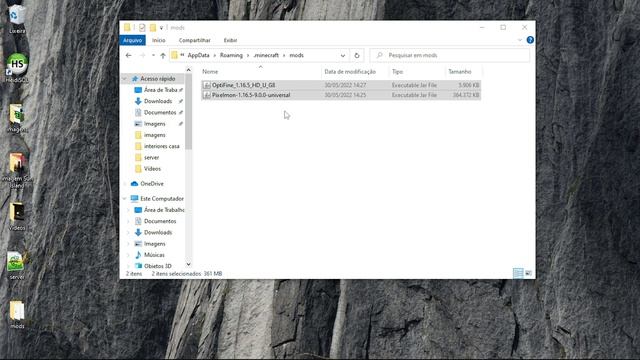
Task: Click AppData in the address breadcrumb
Action: tap(198, 55)
